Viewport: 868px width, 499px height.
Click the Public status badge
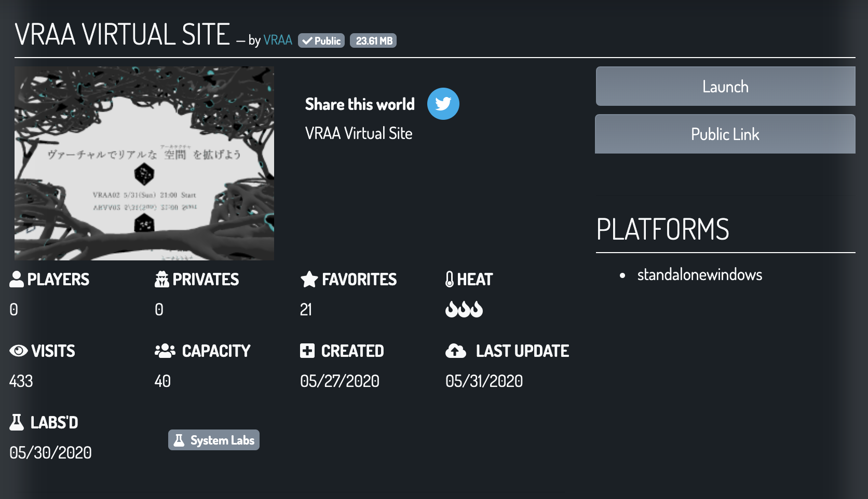click(x=321, y=41)
